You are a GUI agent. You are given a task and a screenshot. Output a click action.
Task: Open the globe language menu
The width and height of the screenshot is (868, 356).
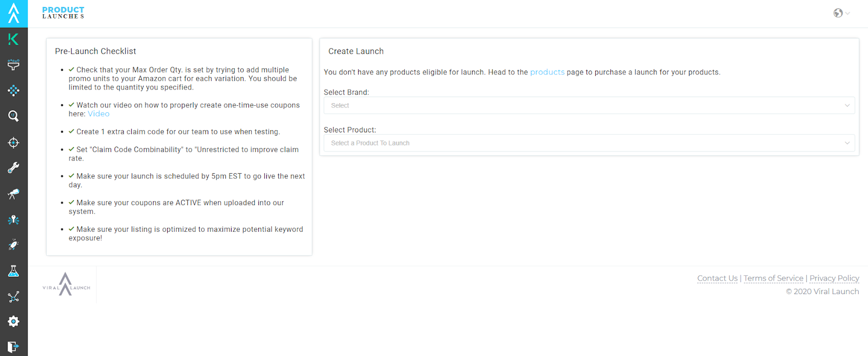[841, 13]
